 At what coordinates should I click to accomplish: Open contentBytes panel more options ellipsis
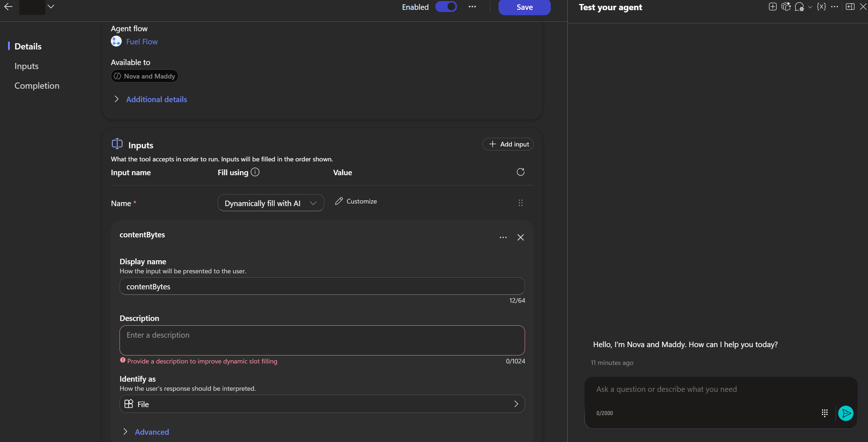503,237
